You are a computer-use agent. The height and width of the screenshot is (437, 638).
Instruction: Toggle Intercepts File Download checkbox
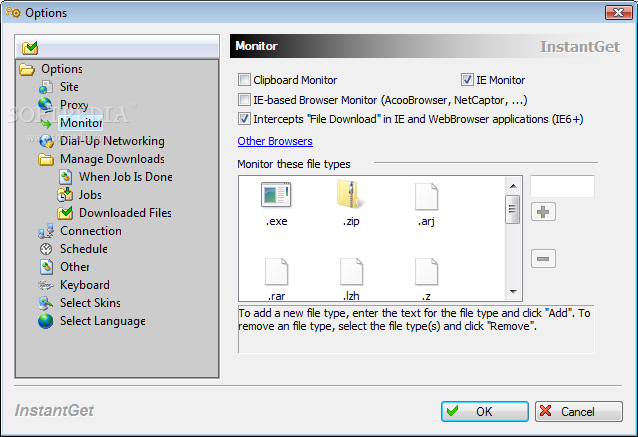(244, 119)
